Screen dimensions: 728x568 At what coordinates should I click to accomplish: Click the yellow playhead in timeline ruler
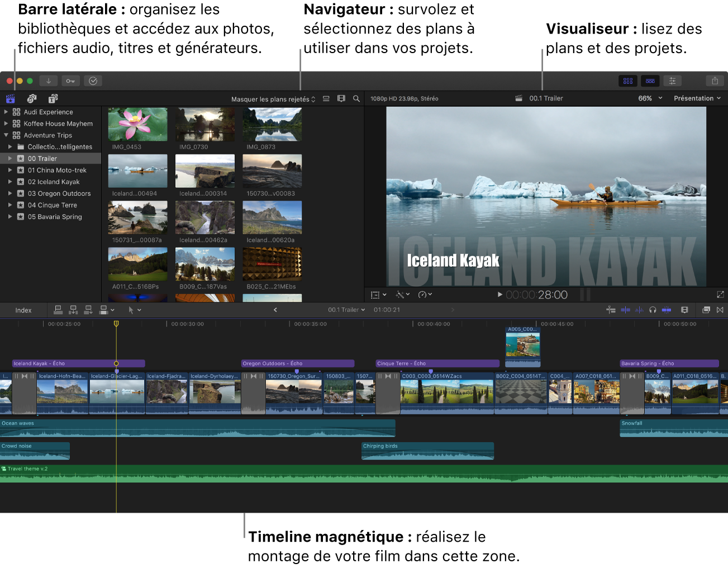(116, 324)
